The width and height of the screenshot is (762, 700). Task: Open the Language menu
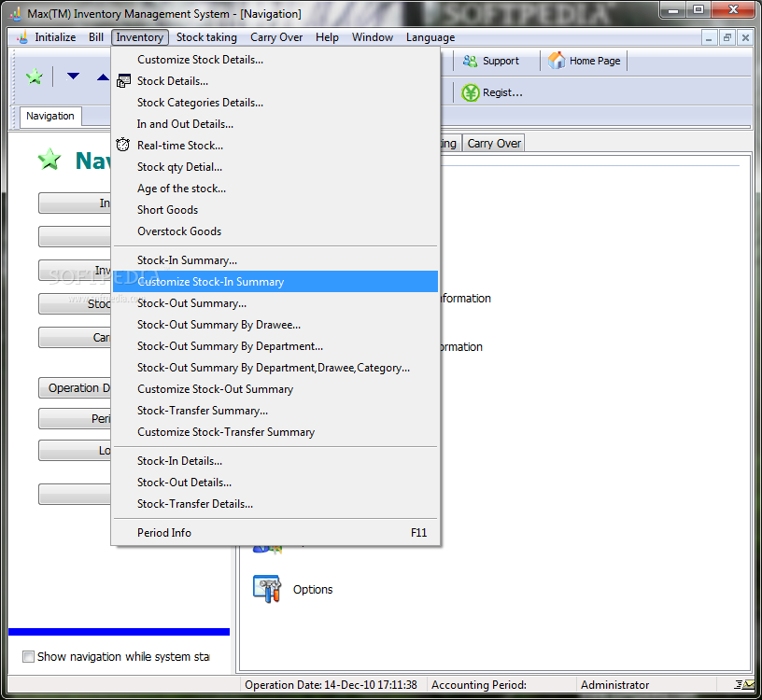tap(430, 37)
